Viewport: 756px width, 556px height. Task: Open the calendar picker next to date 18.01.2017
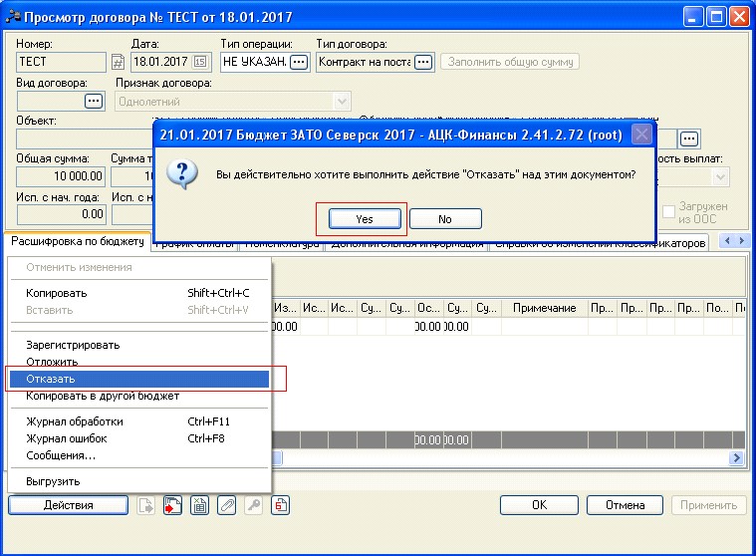pyautogui.click(x=200, y=62)
